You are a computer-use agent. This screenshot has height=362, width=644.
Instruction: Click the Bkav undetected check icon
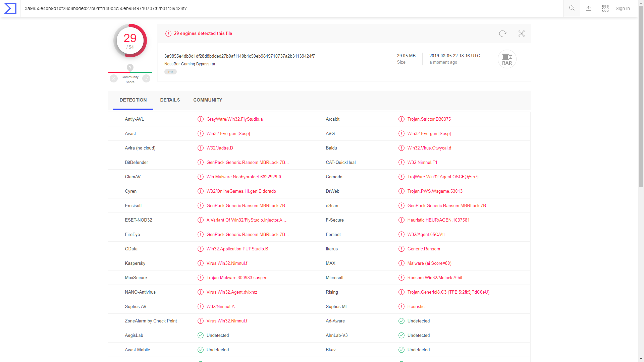point(401,350)
